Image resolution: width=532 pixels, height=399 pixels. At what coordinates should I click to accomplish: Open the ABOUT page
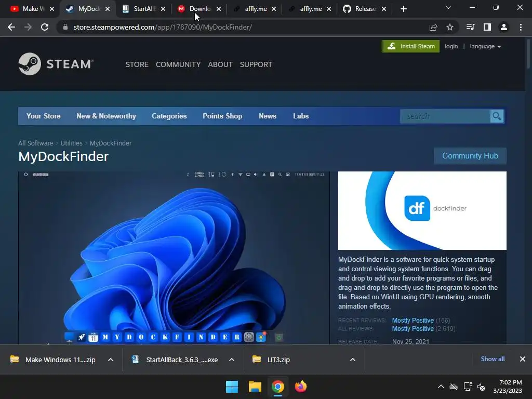tap(220, 64)
